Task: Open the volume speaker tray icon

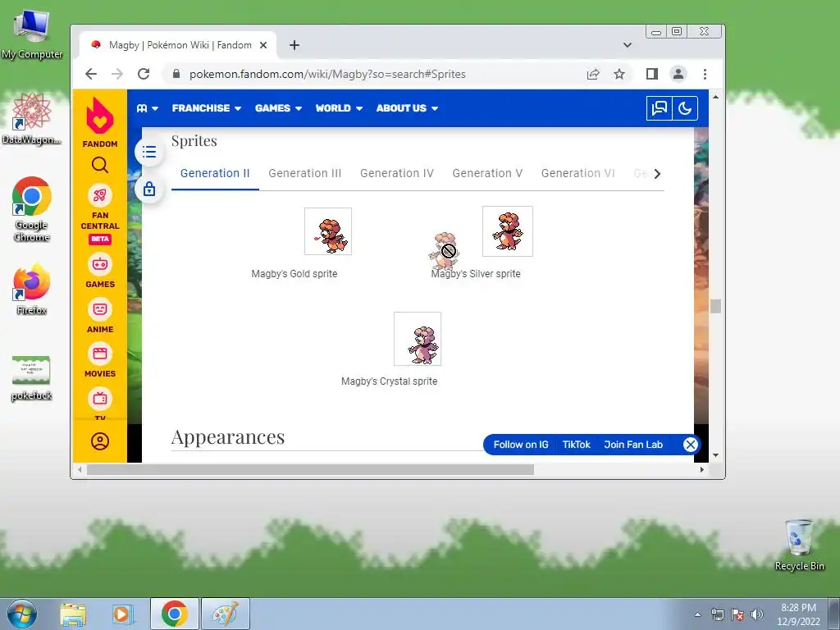Action: pyautogui.click(x=757, y=614)
